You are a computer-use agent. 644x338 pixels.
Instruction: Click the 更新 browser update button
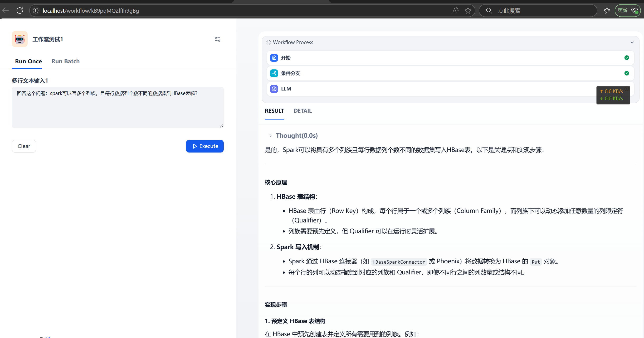623,11
